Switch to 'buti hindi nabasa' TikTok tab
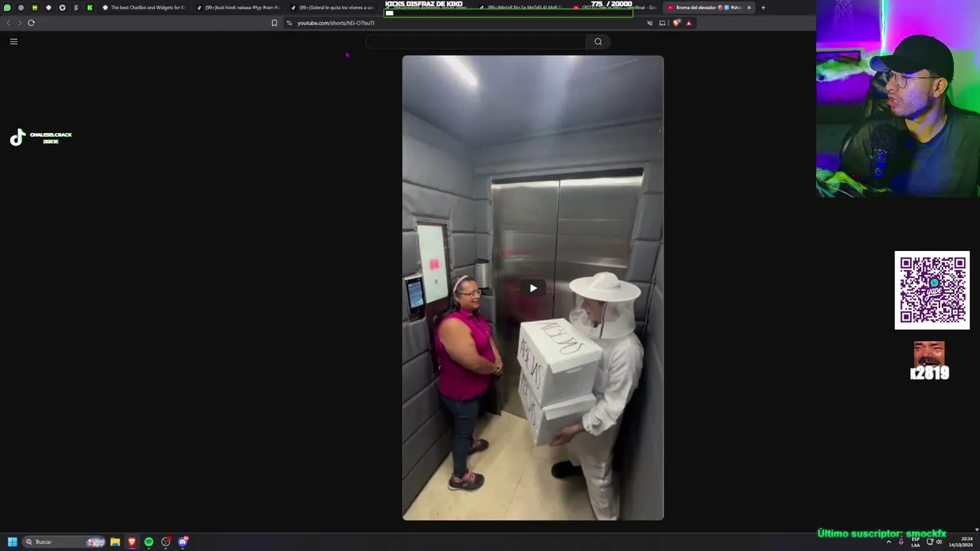 point(238,8)
